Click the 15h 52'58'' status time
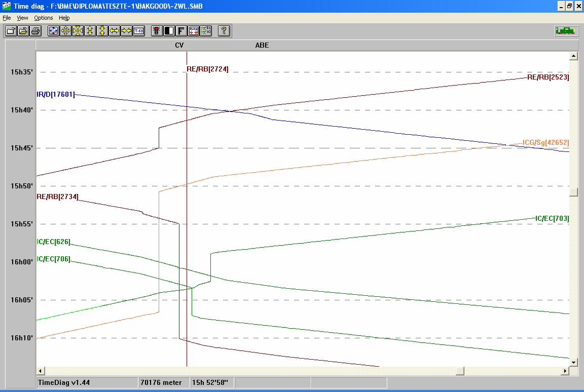The width and height of the screenshot is (584, 392). coord(211,382)
